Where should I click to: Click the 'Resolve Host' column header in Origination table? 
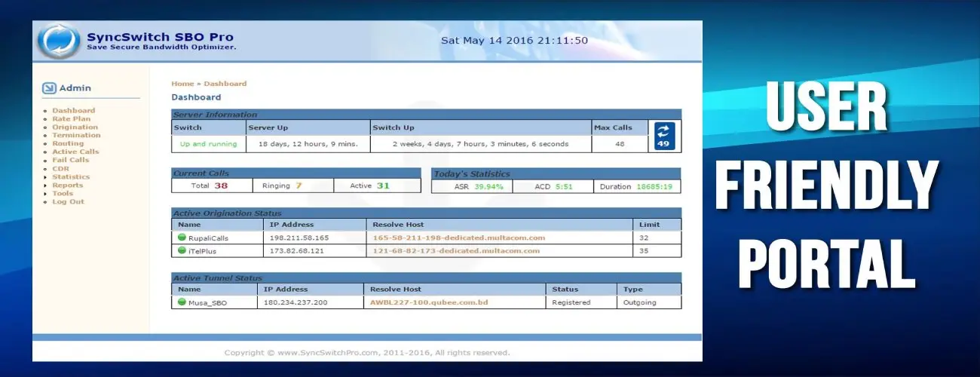pos(398,225)
